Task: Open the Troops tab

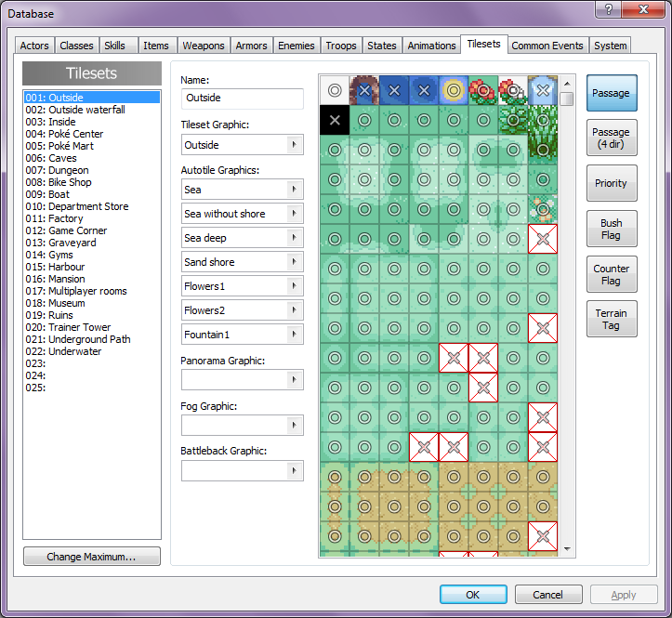Action: [x=341, y=46]
